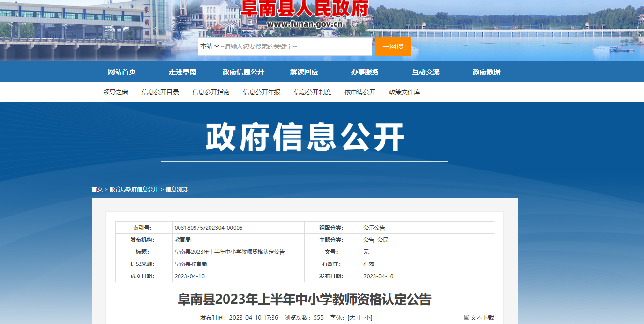Click the search keyword input field

[296, 46]
